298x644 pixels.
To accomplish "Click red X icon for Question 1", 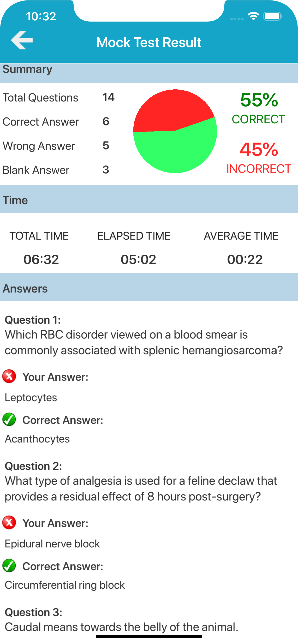I will click(9, 376).
